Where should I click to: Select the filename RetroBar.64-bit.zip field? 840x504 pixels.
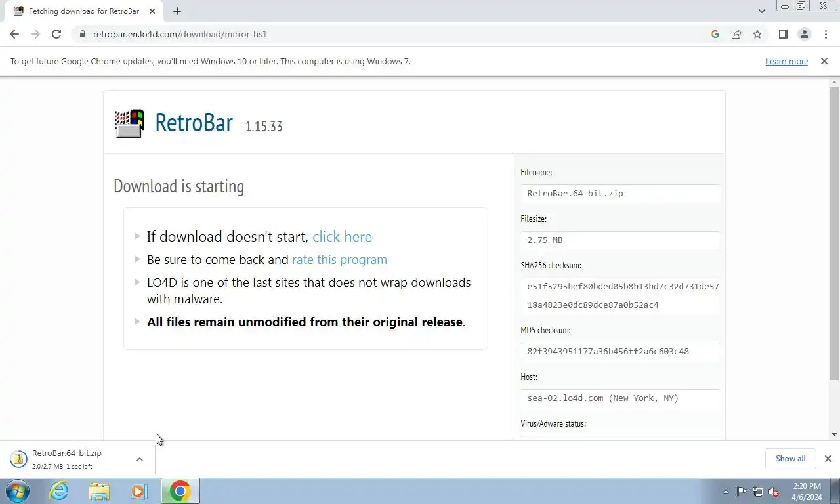click(x=620, y=194)
